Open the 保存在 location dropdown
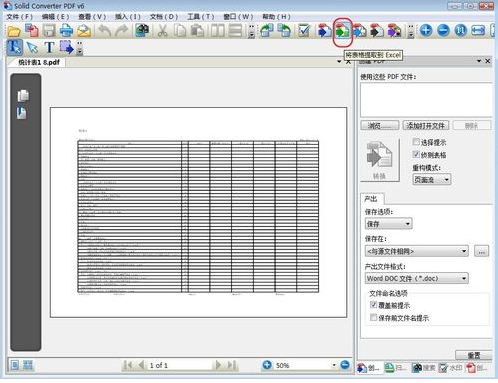Viewport: 498px width, 383px height. pos(417,251)
